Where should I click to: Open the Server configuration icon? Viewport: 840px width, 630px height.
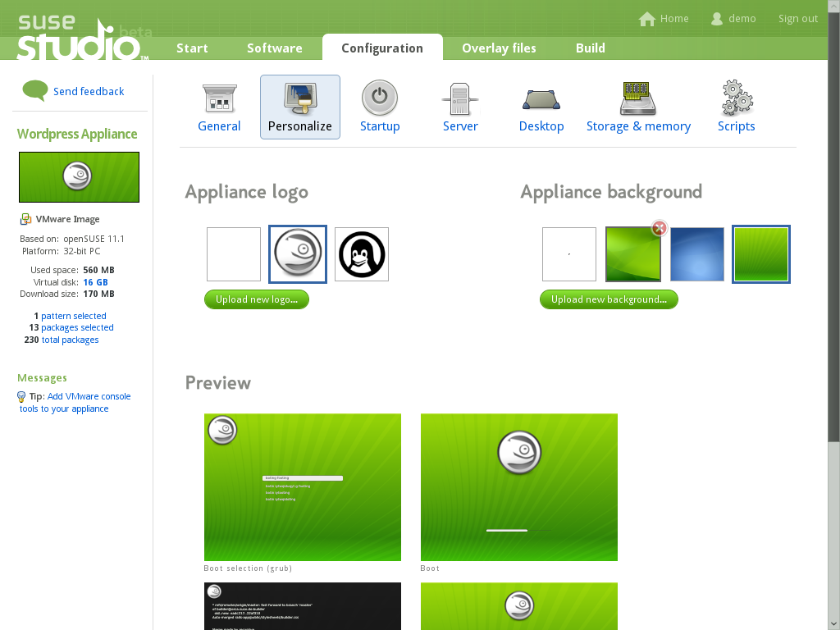click(460, 98)
